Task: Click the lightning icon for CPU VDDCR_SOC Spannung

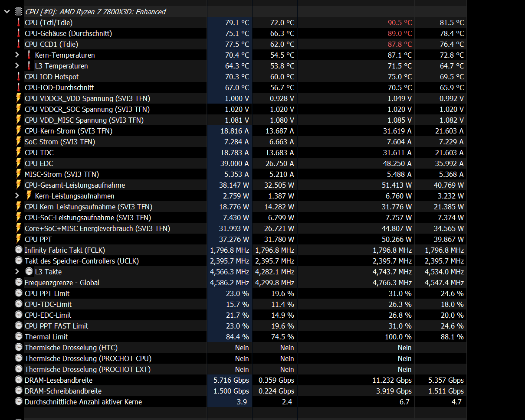Action: point(19,109)
